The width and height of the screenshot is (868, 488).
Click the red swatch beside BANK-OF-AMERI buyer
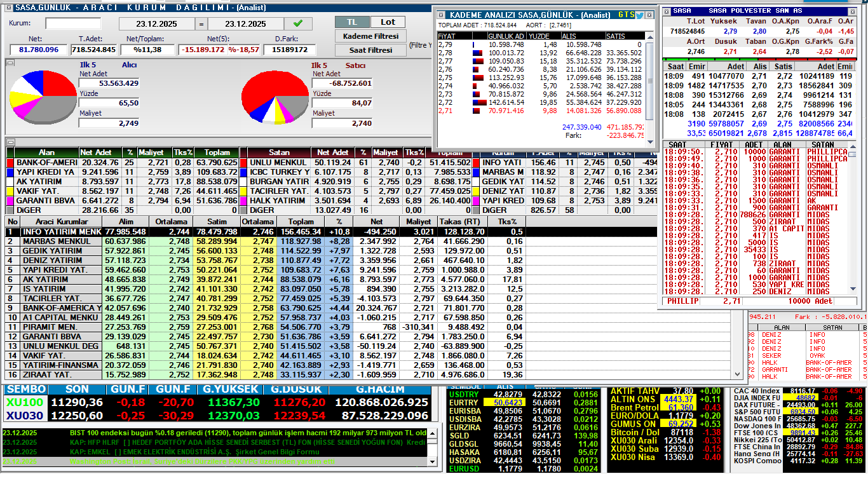point(10,163)
